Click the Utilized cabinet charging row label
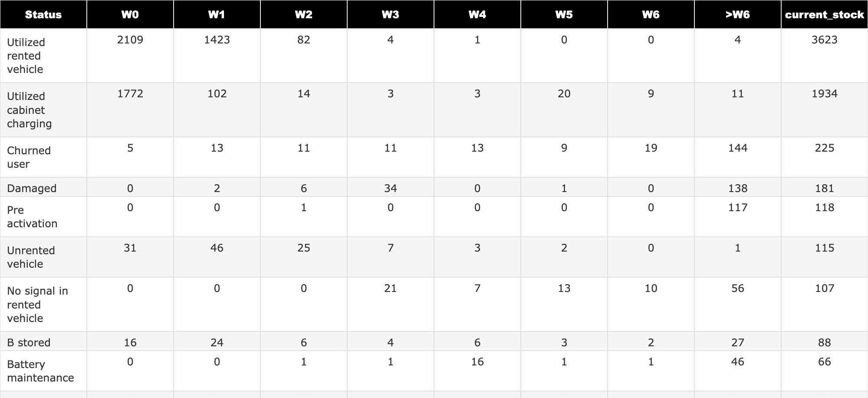The width and height of the screenshot is (868, 398). coord(30,110)
